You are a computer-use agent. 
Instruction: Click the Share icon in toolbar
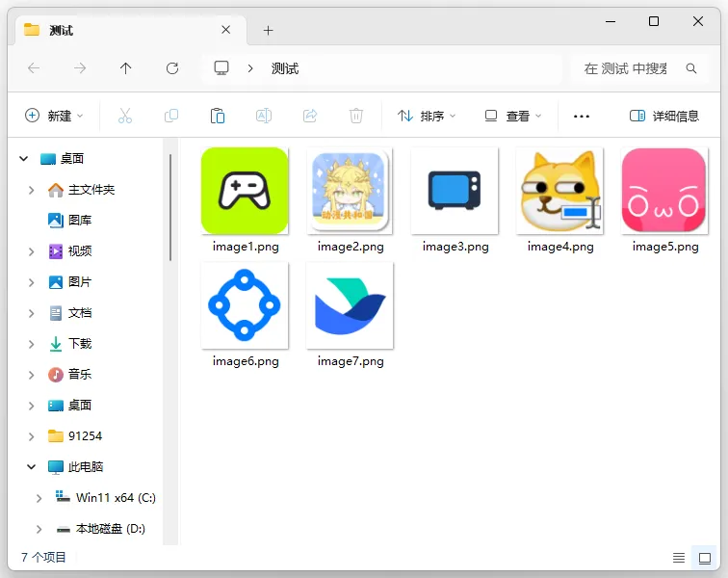click(x=310, y=116)
